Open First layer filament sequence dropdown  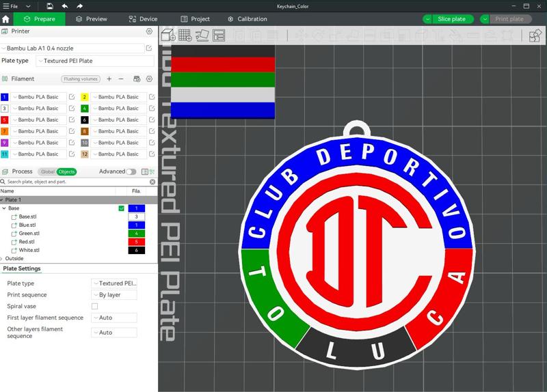click(x=114, y=318)
